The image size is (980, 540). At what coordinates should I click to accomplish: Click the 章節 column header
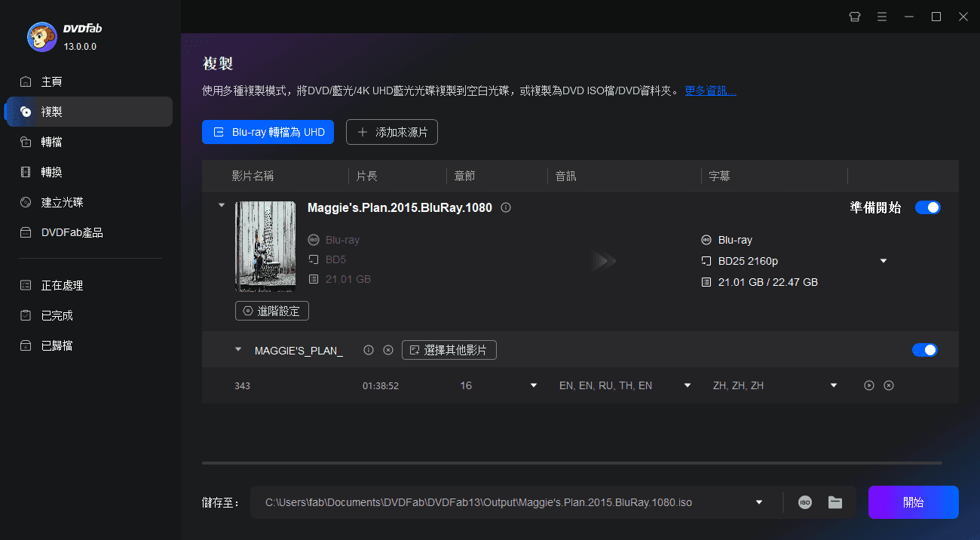[464, 176]
